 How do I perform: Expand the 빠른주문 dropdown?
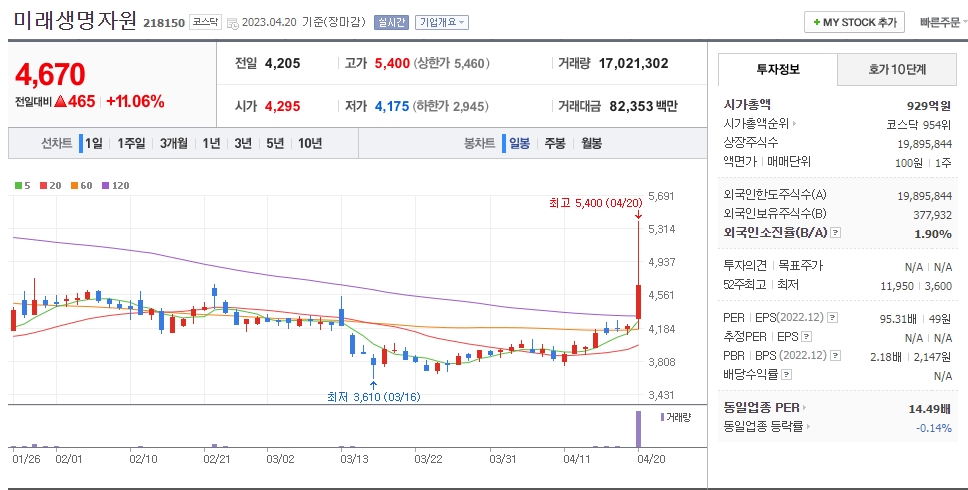click(943, 22)
